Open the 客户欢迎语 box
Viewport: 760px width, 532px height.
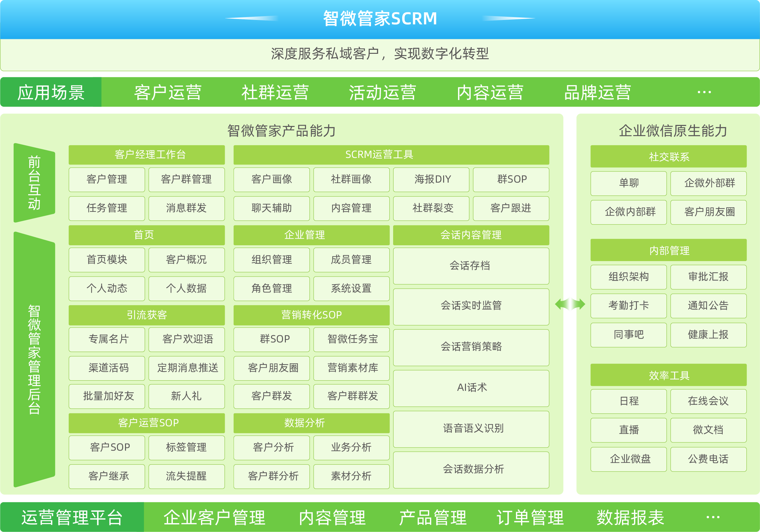(x=186, y=340)
